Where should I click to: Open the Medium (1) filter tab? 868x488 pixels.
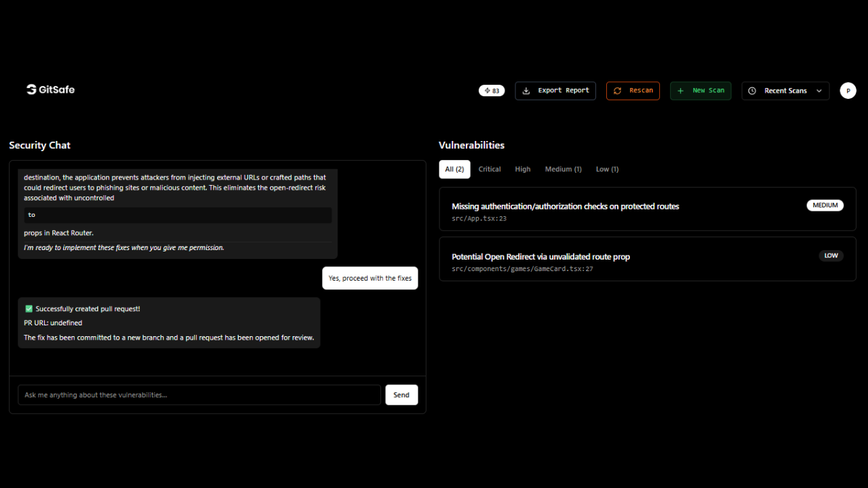pyautogui.click(x=563, y=169)
